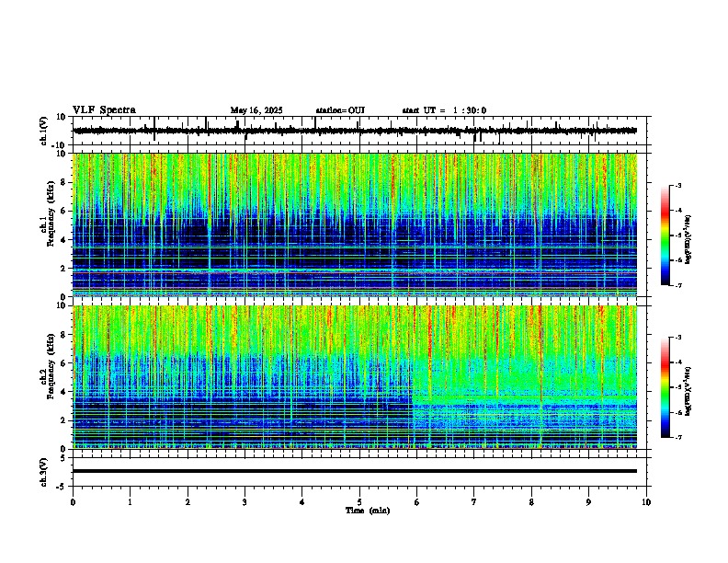Click the "Time (min)" axis label
This screenshot has height=563, width=728.
[368, 511]
